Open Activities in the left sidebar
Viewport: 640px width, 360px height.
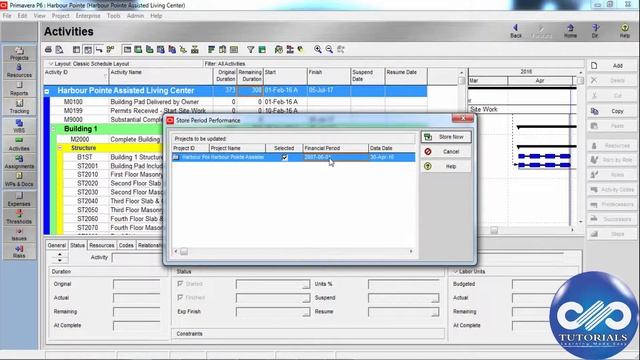click(19, 144)
